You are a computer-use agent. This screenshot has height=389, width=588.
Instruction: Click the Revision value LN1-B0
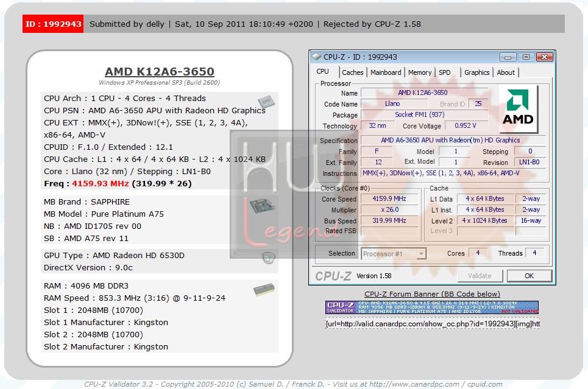(x=529, y=163)
